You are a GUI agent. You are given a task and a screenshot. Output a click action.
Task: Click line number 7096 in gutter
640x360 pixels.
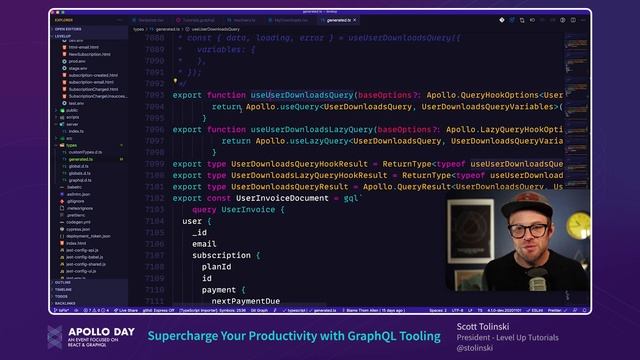coord(154,130)
